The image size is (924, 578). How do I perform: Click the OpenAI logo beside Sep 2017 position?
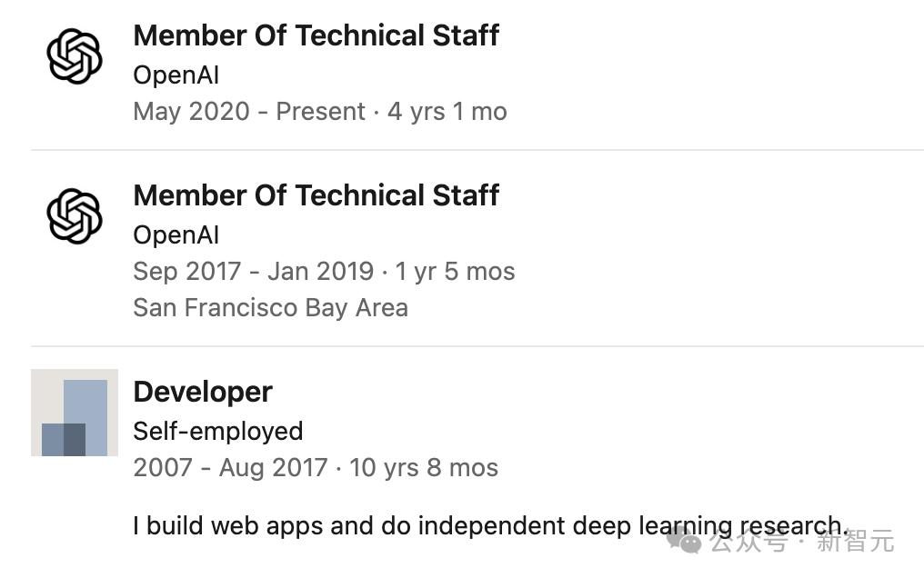tap(75, 216)
